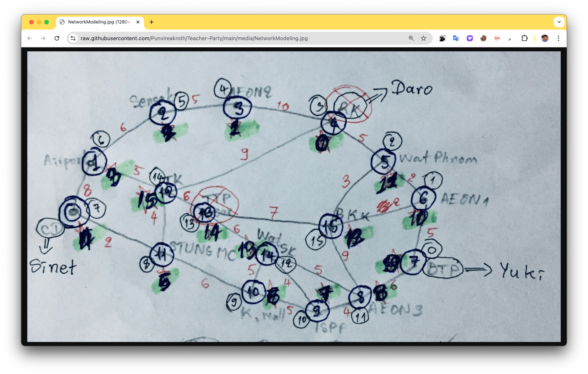The height and width of the screenshot is (374, 588).
Task: Select the NetworkModeling.jpg tab
Action: coord(100,22)
